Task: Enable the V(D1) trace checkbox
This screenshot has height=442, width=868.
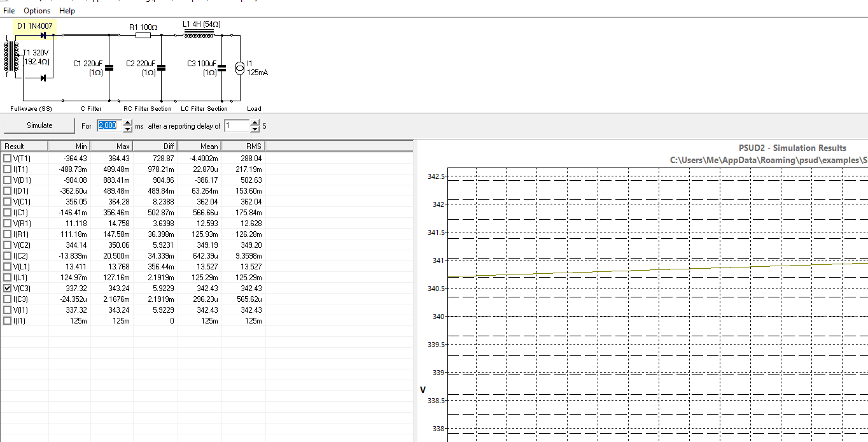Action: pos(8,180)
